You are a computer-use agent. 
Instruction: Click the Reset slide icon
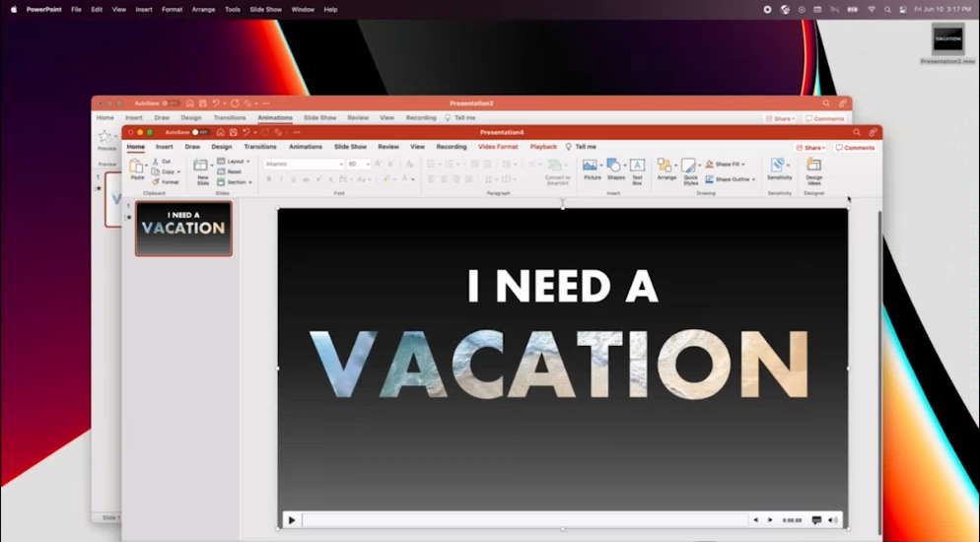[221, 171]
